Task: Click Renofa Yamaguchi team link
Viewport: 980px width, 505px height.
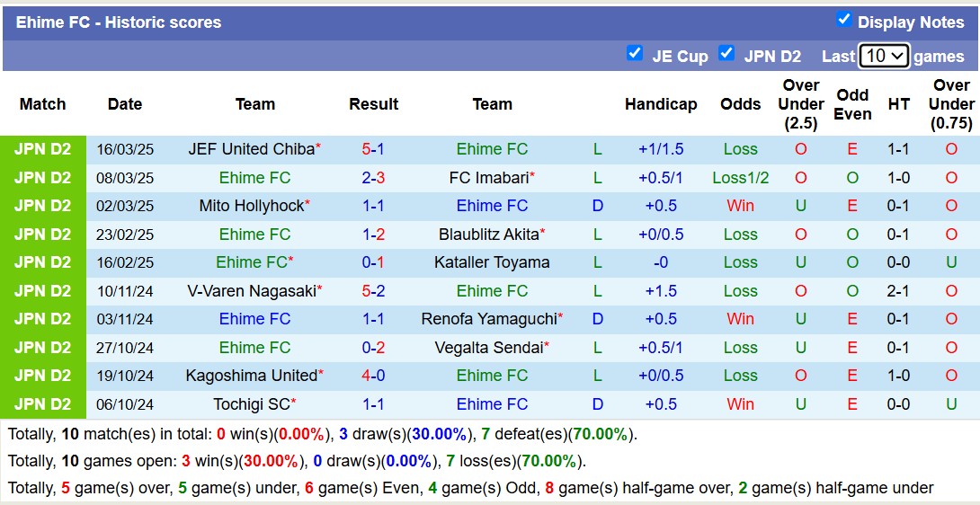Action: 489,319
